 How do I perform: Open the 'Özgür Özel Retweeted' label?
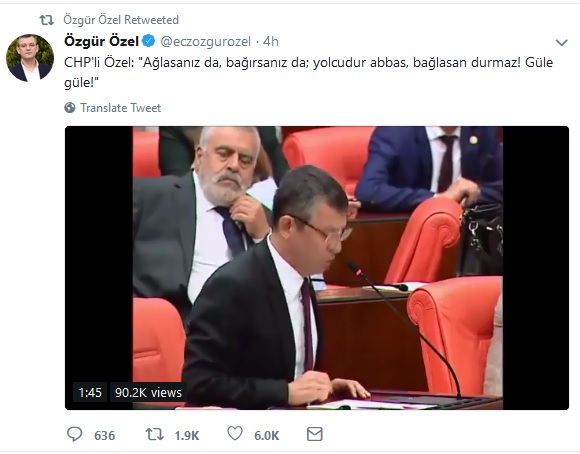121,20
